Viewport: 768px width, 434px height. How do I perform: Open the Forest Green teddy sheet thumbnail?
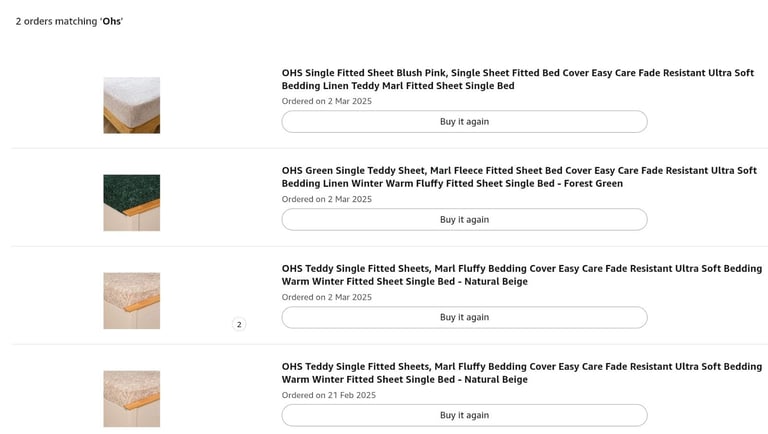(x=131, y=203)
